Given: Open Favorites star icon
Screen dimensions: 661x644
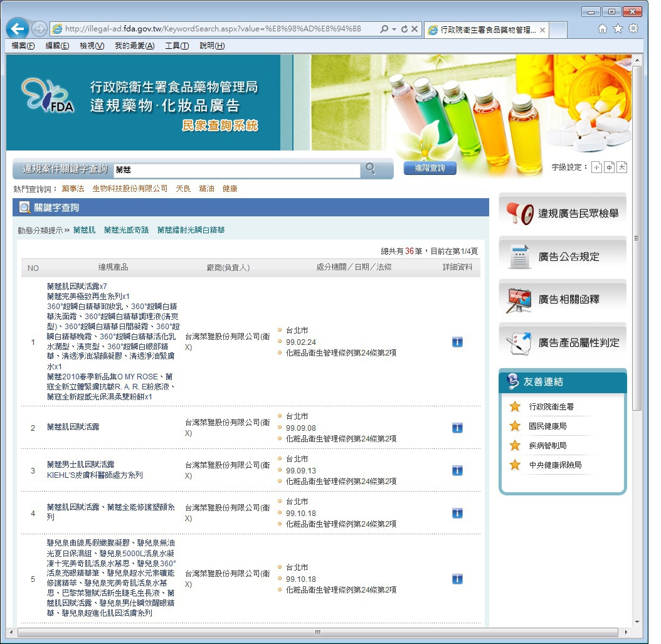Looking at the screenshot, I should 618,28.
